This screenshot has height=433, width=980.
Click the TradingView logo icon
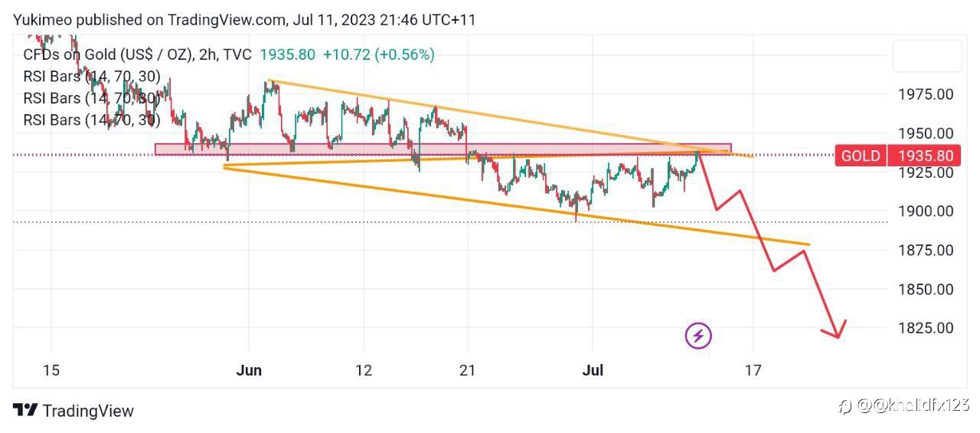(x=25, y=410)
